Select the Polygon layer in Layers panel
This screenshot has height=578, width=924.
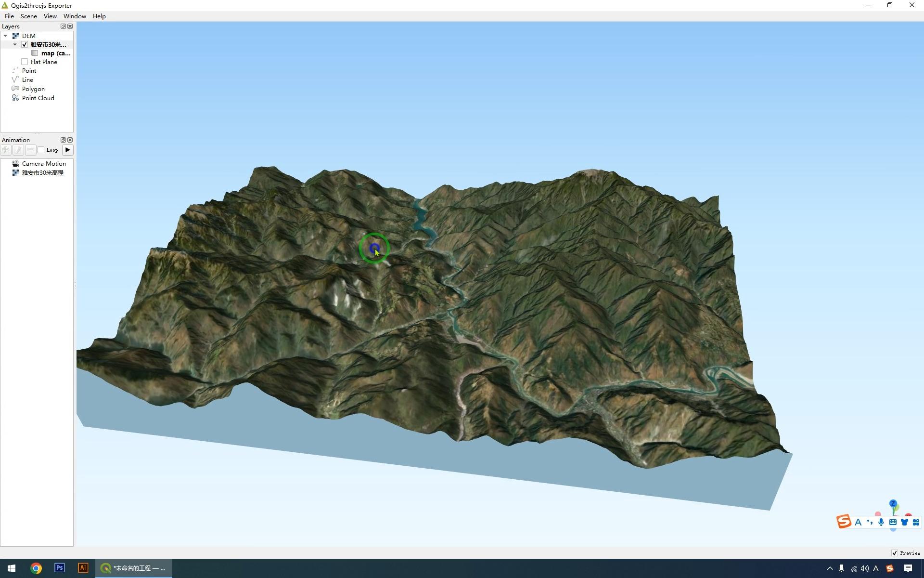[33, 89]
